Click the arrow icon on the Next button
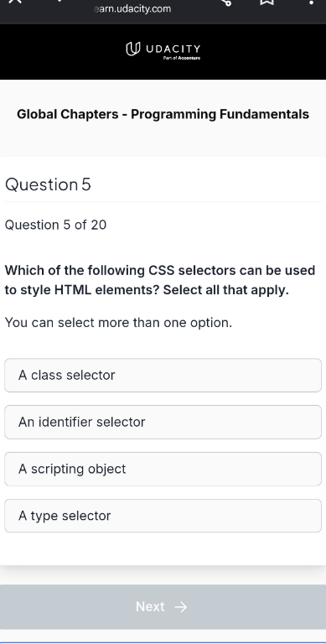Viewport: 326px width, 644px height. (181, 607)
